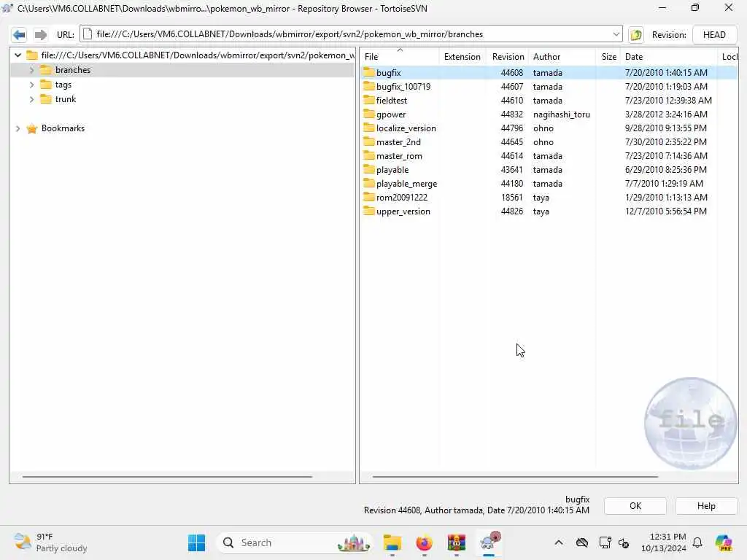Screen dimensions: 747x560
Task: Open the Windows Start menu
Action: (196, 542)
